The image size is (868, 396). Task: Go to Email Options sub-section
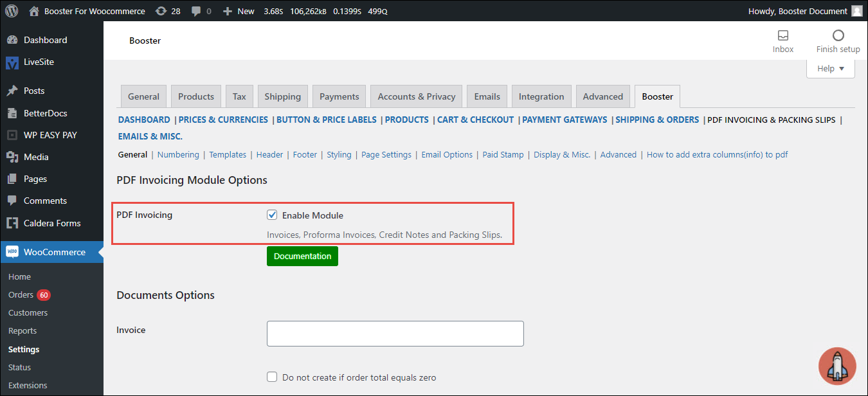447,154
